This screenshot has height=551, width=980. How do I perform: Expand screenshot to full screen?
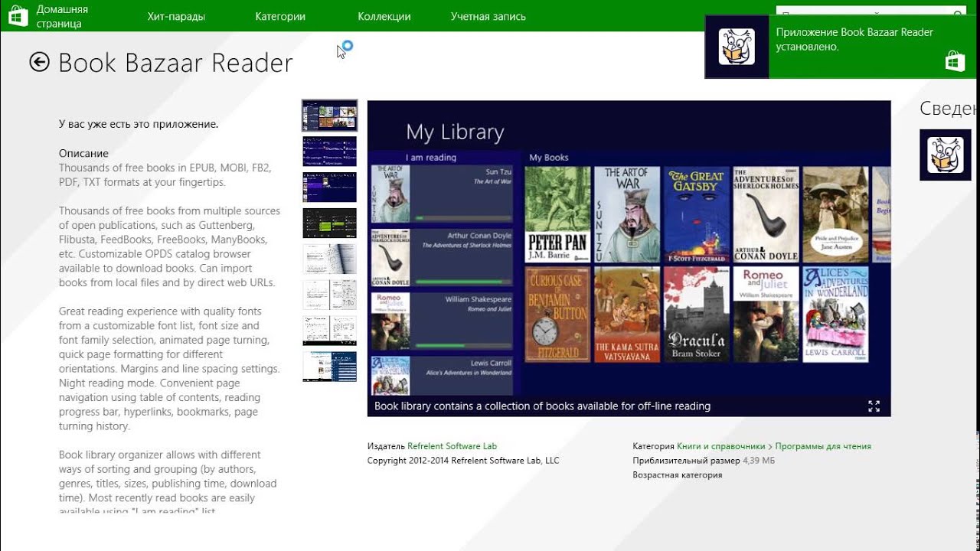pyautogui.click(x=874, y=406)
